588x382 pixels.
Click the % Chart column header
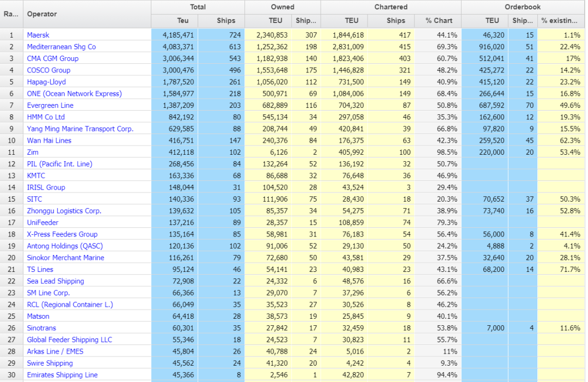tap(438, 21)
